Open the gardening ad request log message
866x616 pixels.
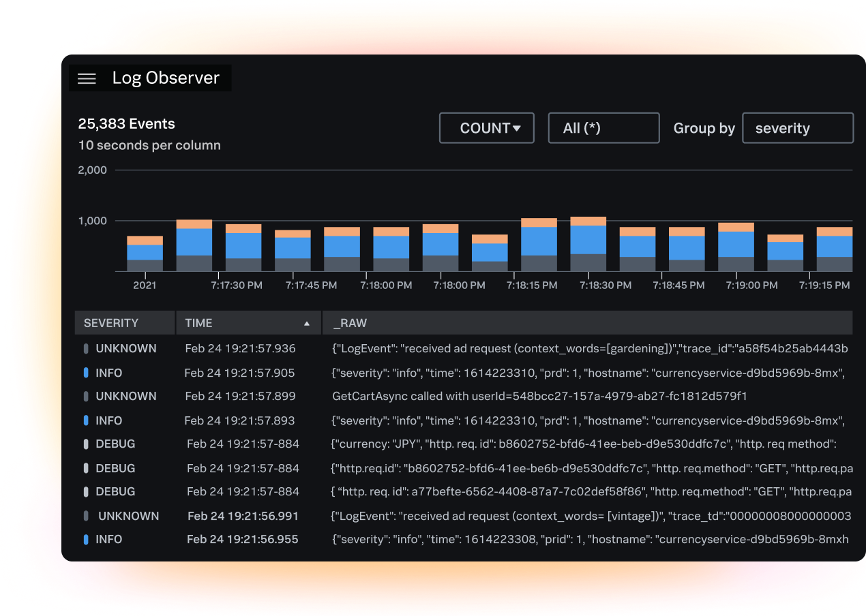[x=590, y=348]
